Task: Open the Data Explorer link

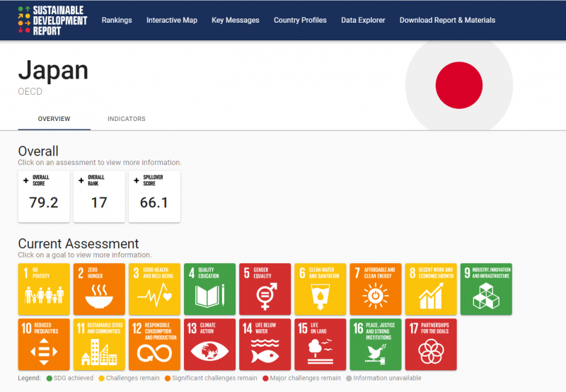Action: pos(363,21)
